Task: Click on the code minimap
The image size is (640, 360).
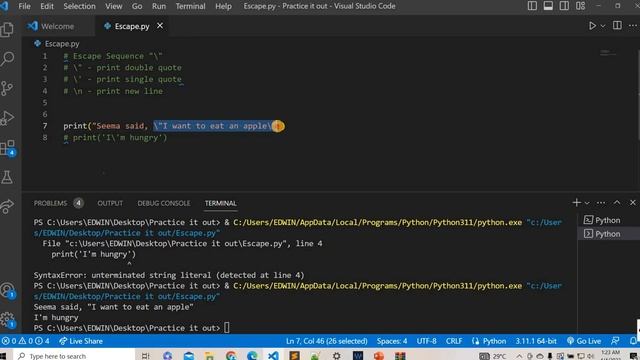Action: (x=608, y=53)
